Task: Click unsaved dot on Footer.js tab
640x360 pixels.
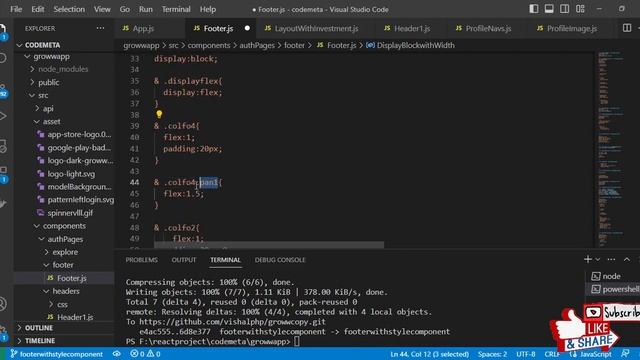Action: click(247, 28)
